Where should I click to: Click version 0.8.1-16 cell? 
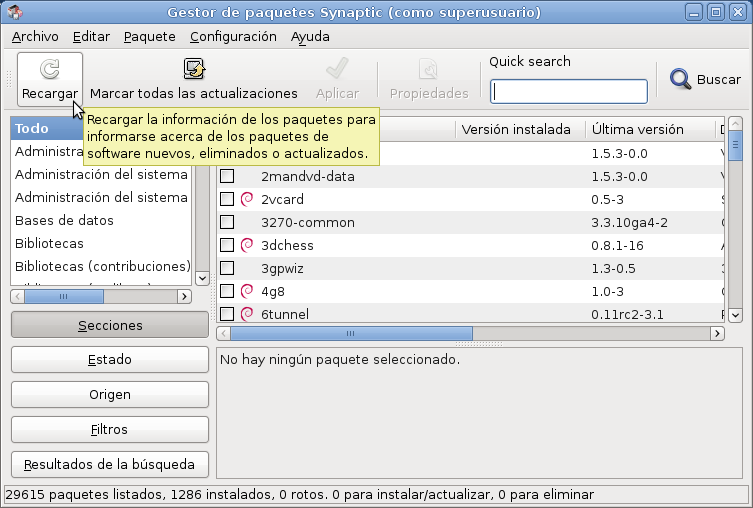click(x=617, y=245)
